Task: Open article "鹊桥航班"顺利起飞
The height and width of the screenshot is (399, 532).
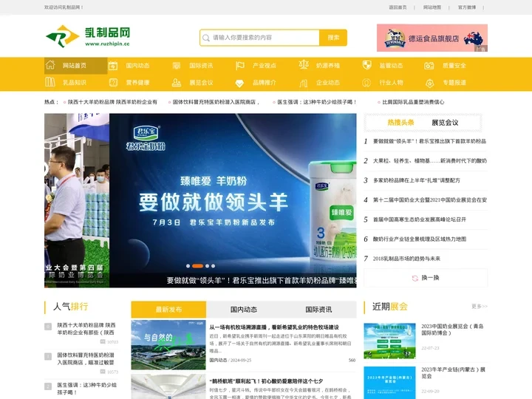Action: click(266, 381)
